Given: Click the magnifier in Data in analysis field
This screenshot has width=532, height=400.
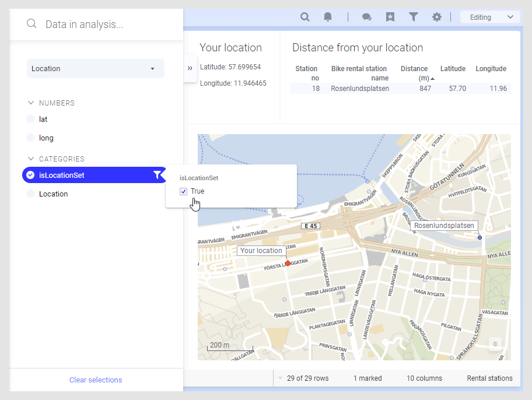Looking at the screenshot, I should pos(30,24).
